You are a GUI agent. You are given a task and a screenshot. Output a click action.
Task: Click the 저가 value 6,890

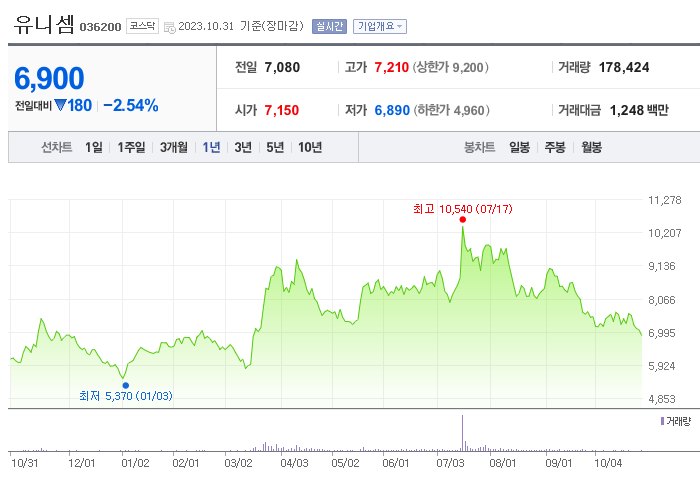pos(392,110)
